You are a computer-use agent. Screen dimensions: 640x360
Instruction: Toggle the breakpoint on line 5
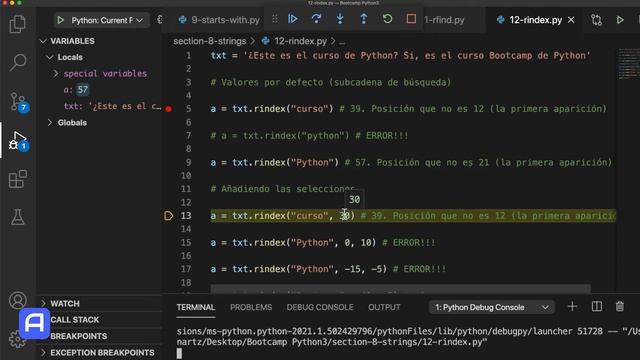pyautogui.click(x=169, y=109)
